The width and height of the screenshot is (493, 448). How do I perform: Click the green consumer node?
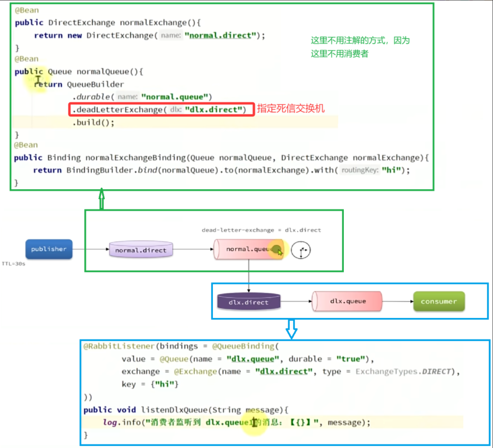click(438, 301)
